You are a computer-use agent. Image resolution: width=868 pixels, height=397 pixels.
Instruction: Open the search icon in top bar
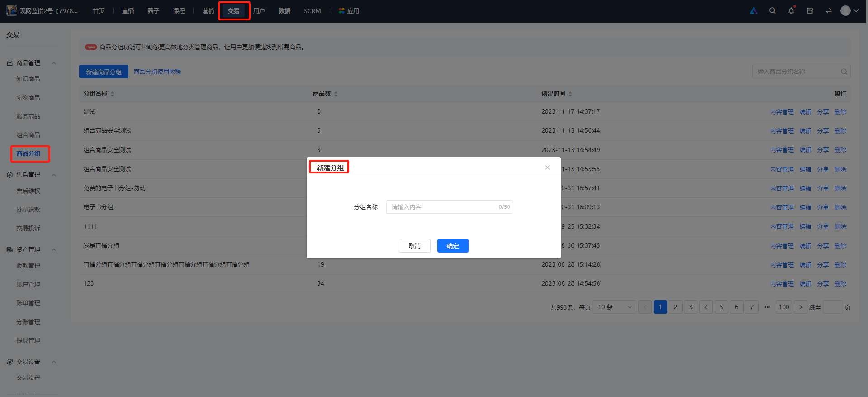[x=773, y=10]
